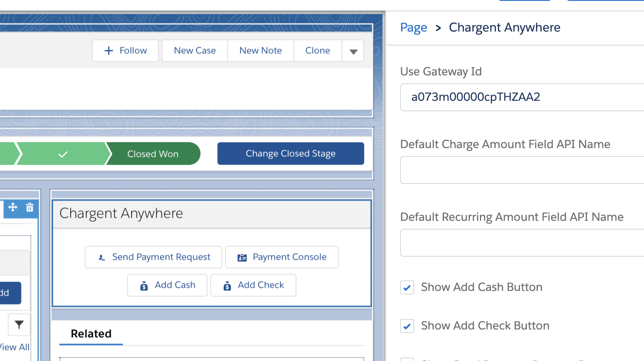This screenshot has height=361, width=644.
Task: Delete the component using the trash icon
Action: pos(29,207)
